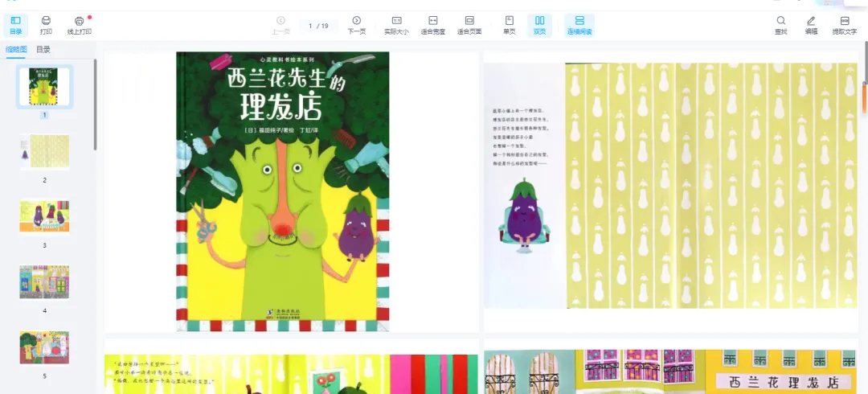The width and height of the screenshot is (868, 394).
Task: Select page 3 thumbnail
Action: tap(44, 216)
